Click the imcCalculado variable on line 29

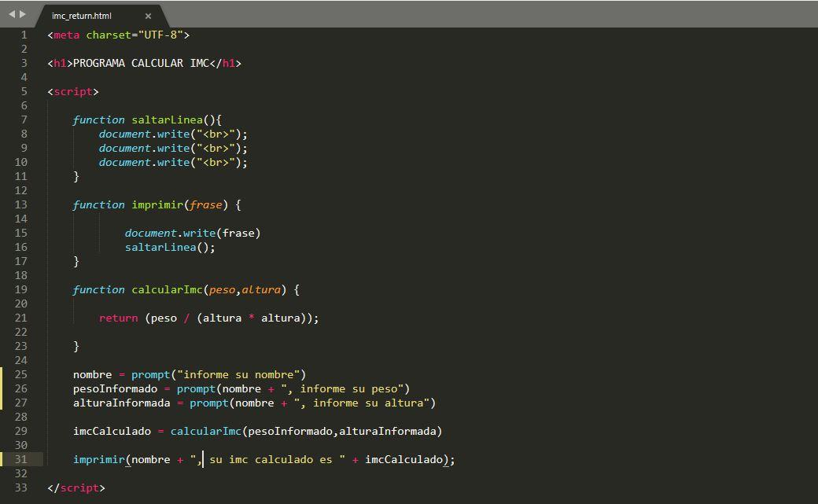(x=112, y=432)
